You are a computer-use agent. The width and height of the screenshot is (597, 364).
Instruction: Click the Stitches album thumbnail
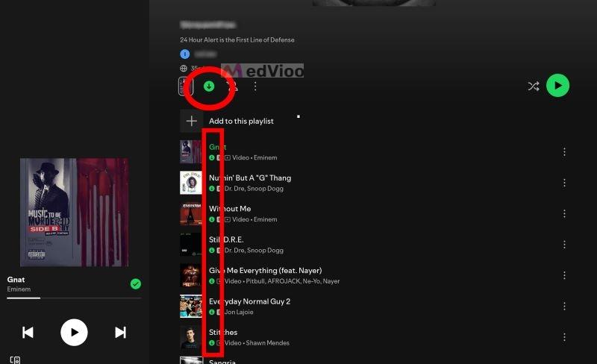click(x=191, y=337)
